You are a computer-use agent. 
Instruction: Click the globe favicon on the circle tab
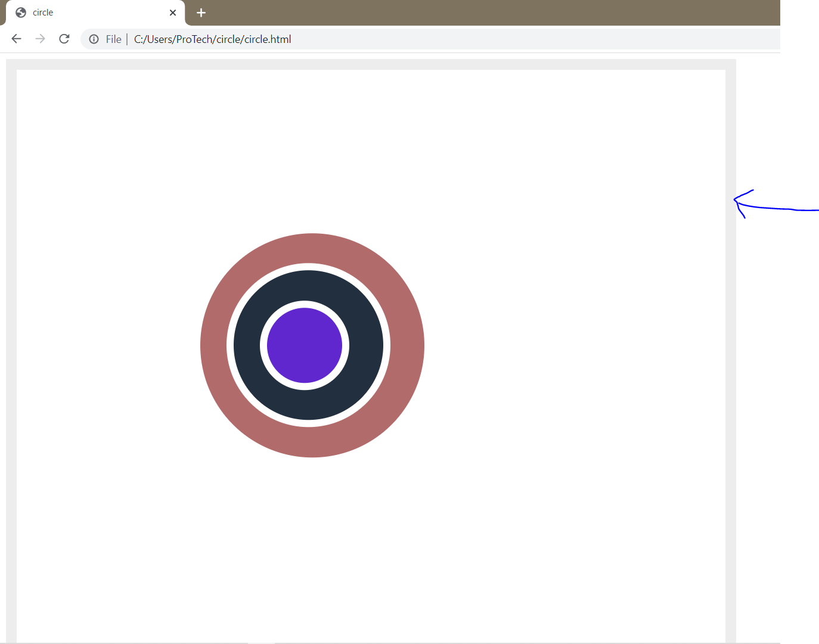(x=20, y=12)
